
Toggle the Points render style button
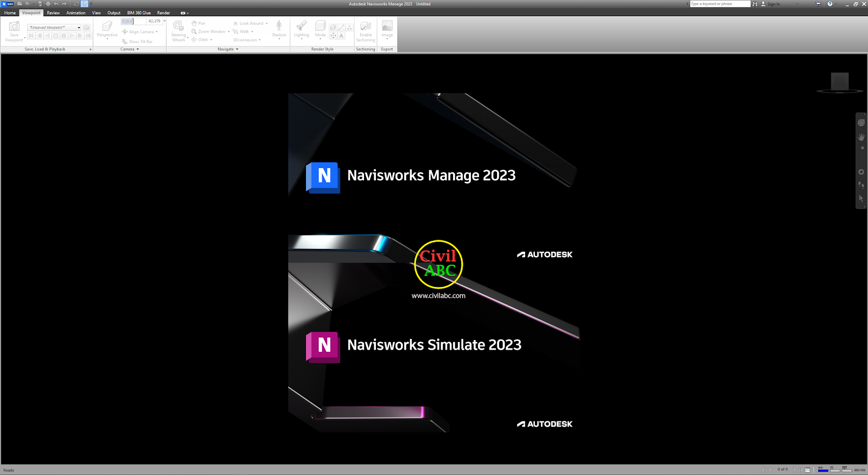click(x=349, y=27)
